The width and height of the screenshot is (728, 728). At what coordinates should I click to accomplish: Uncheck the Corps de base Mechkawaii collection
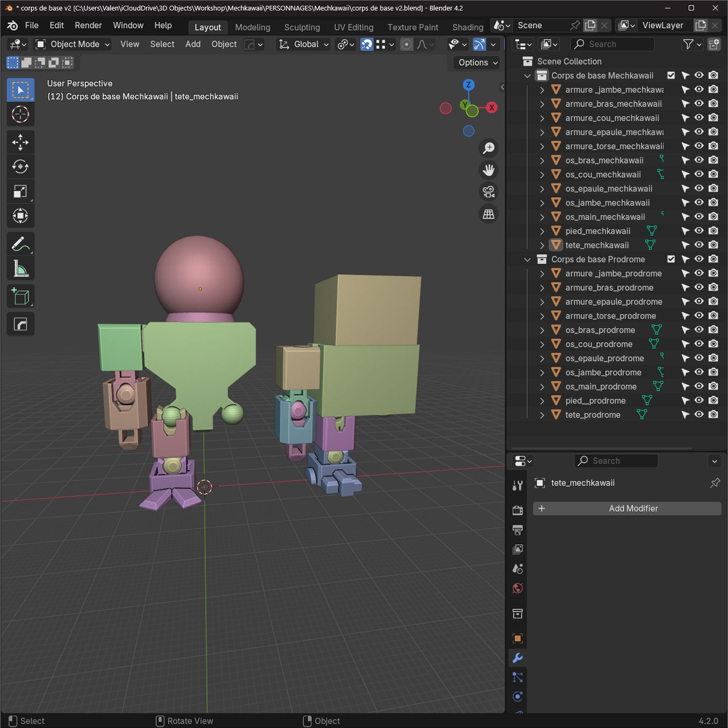pyautogui.click(x=671, y=76)
